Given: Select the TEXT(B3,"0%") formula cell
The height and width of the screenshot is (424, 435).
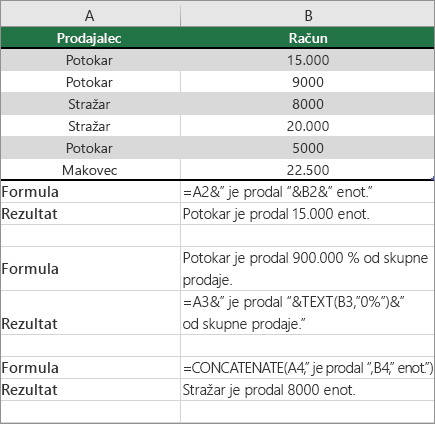Looking at the screenshot, I should point(307,313).
